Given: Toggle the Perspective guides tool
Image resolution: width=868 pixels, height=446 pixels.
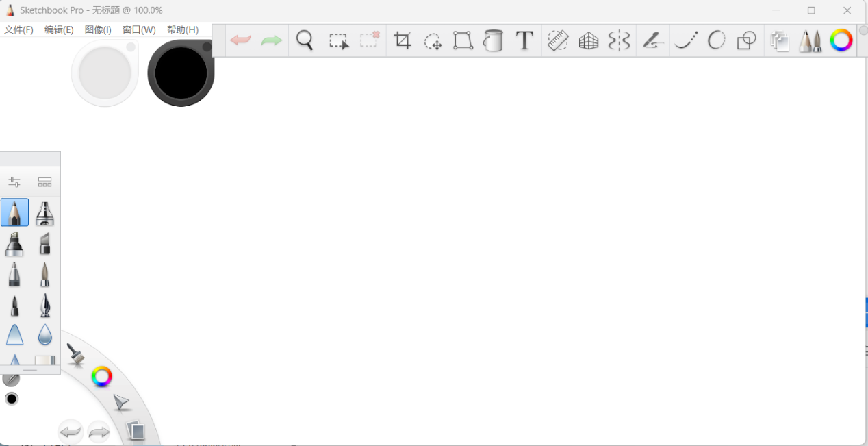Looking at the screenshot, I should click(589, 41).
